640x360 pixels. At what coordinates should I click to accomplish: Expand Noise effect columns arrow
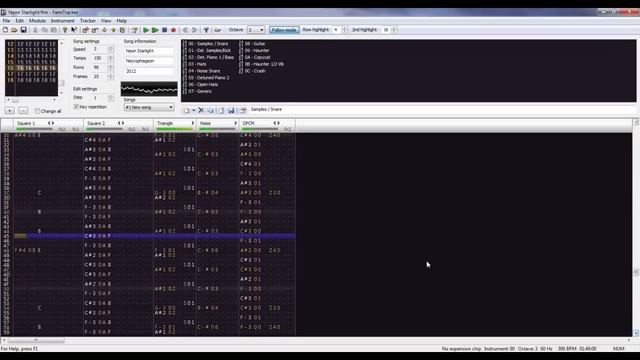click(235, 123)
